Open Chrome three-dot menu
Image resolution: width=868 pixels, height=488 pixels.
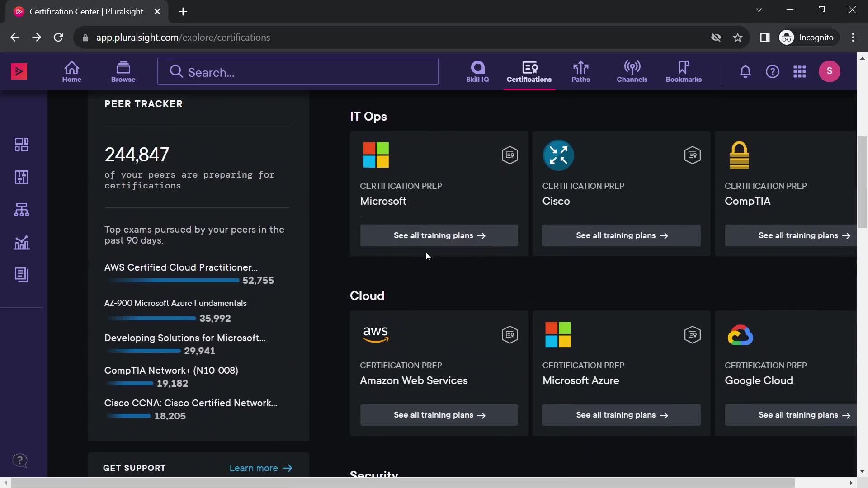click(x=853, y=38)
